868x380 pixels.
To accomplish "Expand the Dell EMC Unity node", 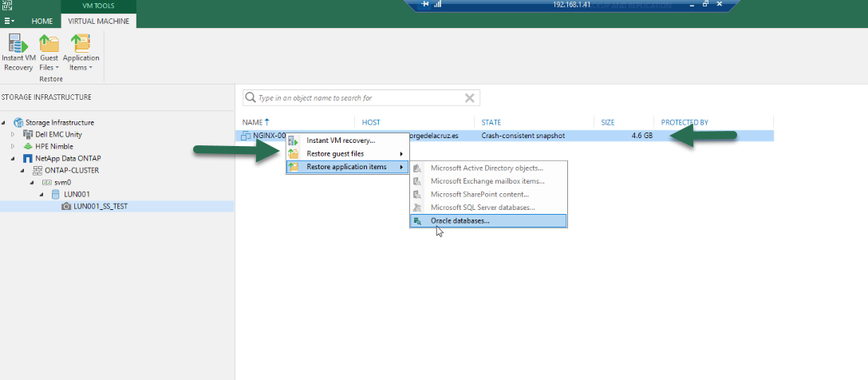I will click(x=14, y=135).
